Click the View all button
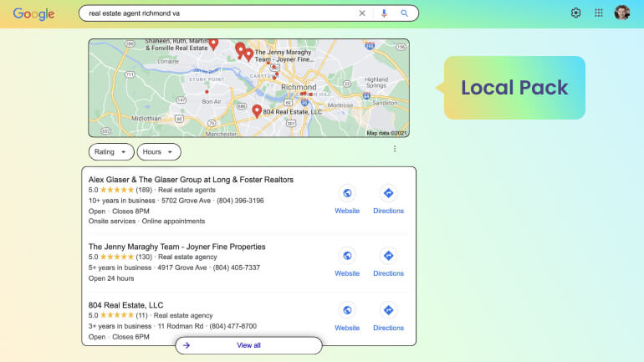This screenshot has height=362, width=644. pyautogui.click(x=249, y=345)
